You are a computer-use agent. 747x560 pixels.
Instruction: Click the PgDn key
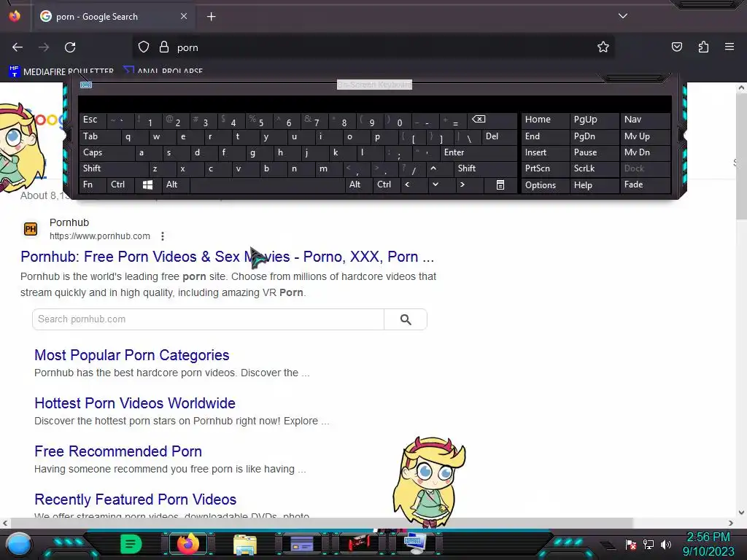click(x=594, y=136)
